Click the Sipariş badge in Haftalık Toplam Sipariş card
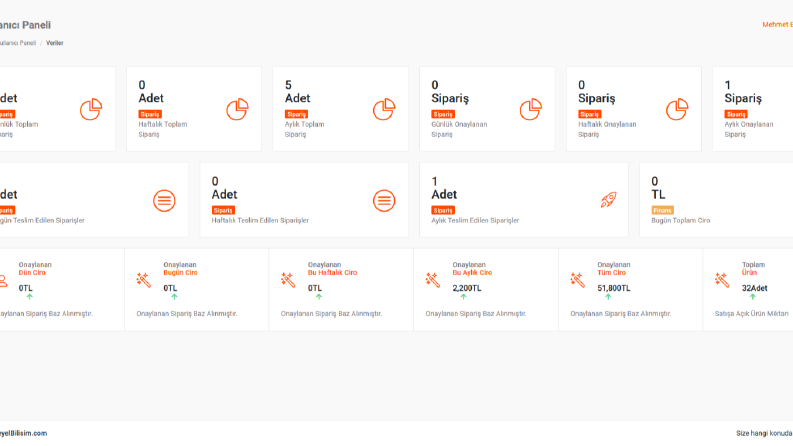This screenshot has height=446, width=793. tap(150, 114)
